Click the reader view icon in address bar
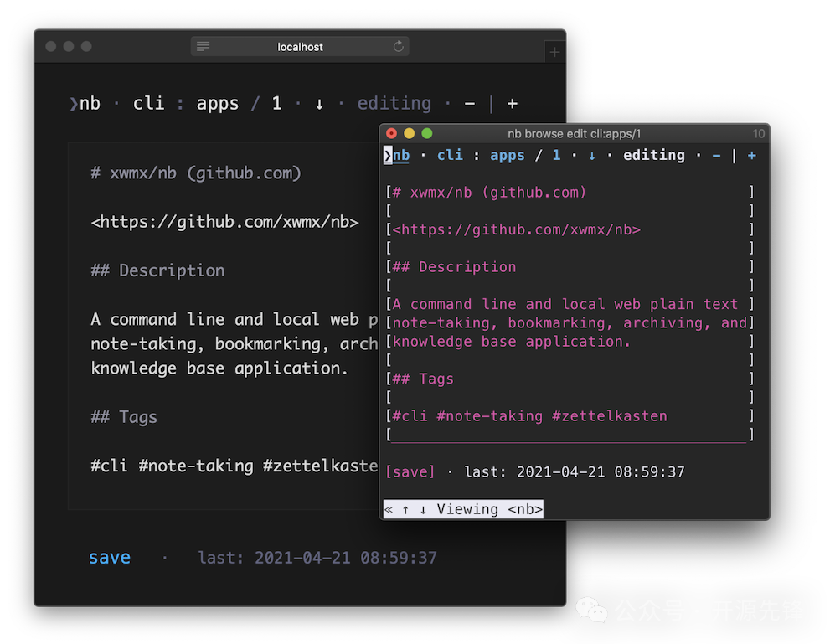The image size is (830, 644). 204,47
